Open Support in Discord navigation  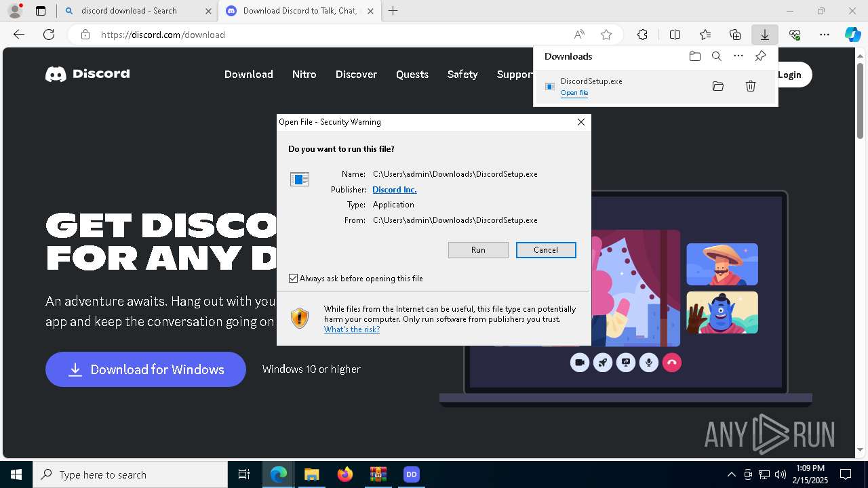click(515, 75)
